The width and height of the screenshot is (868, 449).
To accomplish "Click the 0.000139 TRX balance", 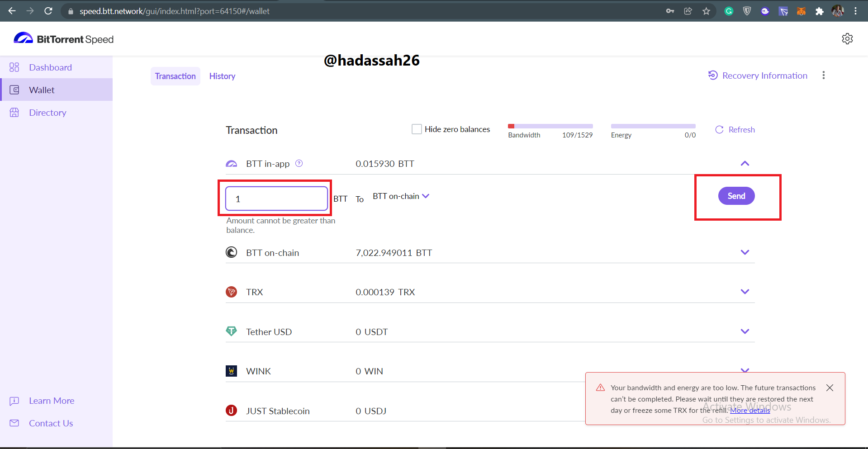I will pyautogui.click(x=385, y=292).
